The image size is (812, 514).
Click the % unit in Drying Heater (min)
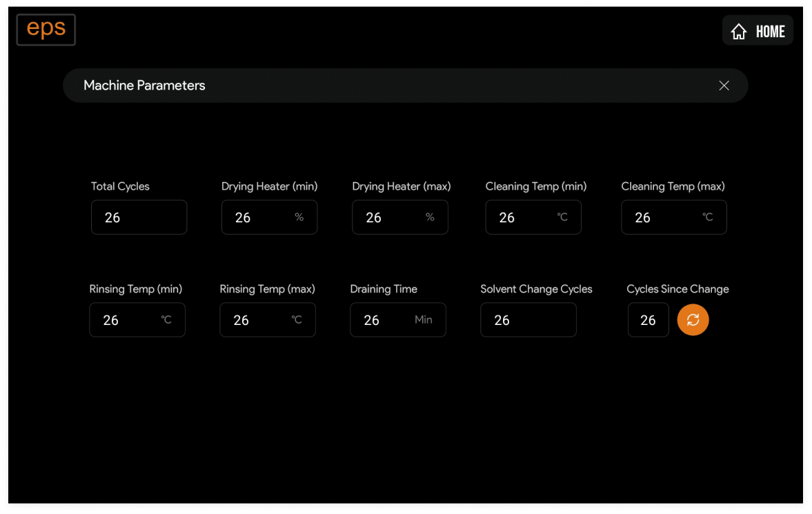299,217
